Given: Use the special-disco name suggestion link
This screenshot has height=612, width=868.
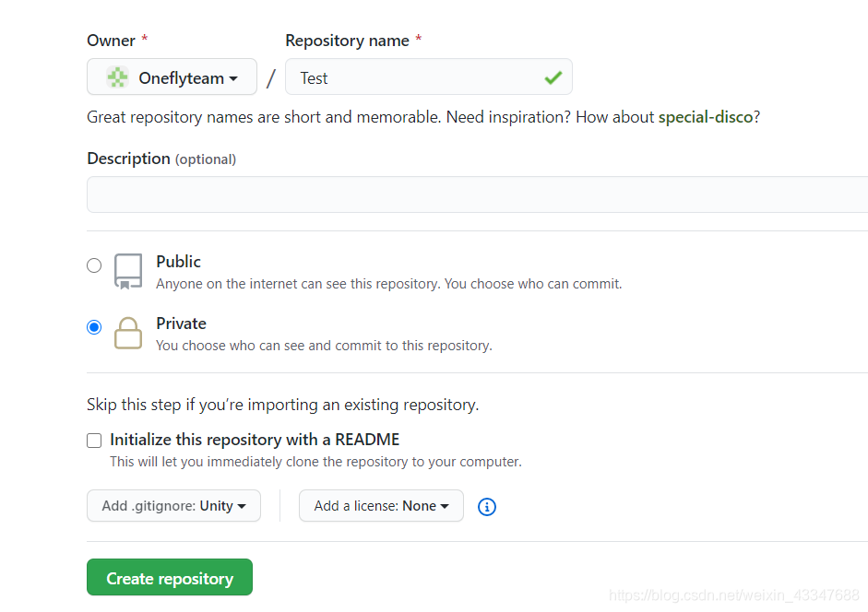Looking at the screenshot, I should coord(706,117).
